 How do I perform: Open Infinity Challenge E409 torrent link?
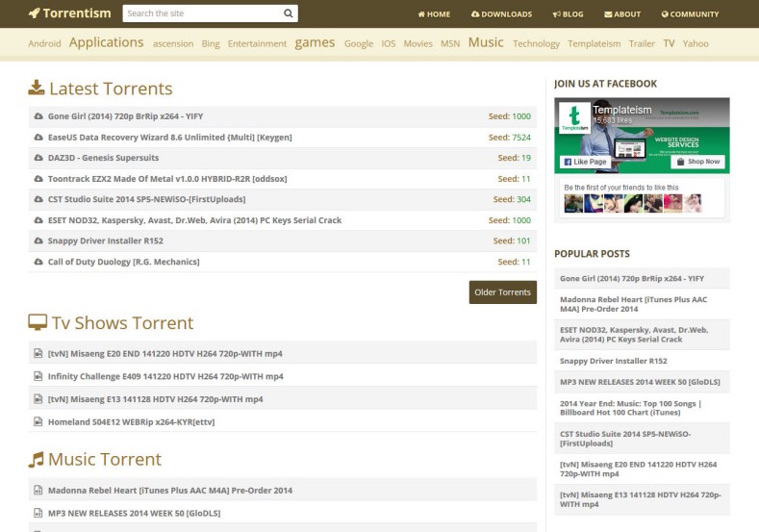pyautogui.click(x=165, y=376)
